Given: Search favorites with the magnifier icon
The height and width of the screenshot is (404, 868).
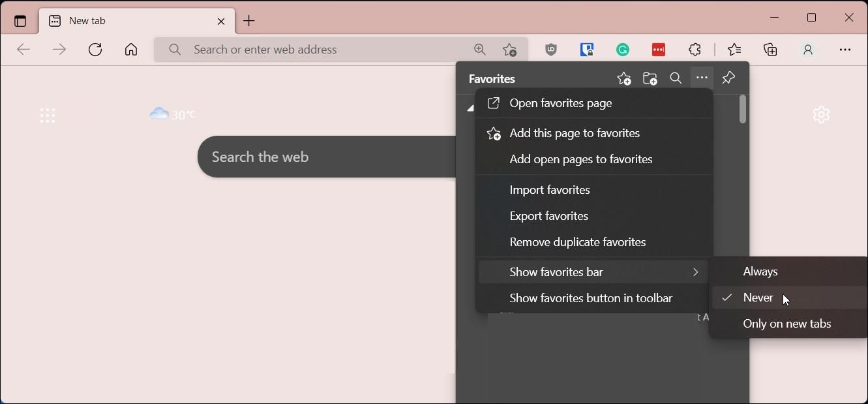Looking at the screenshot, I should 676,78.
